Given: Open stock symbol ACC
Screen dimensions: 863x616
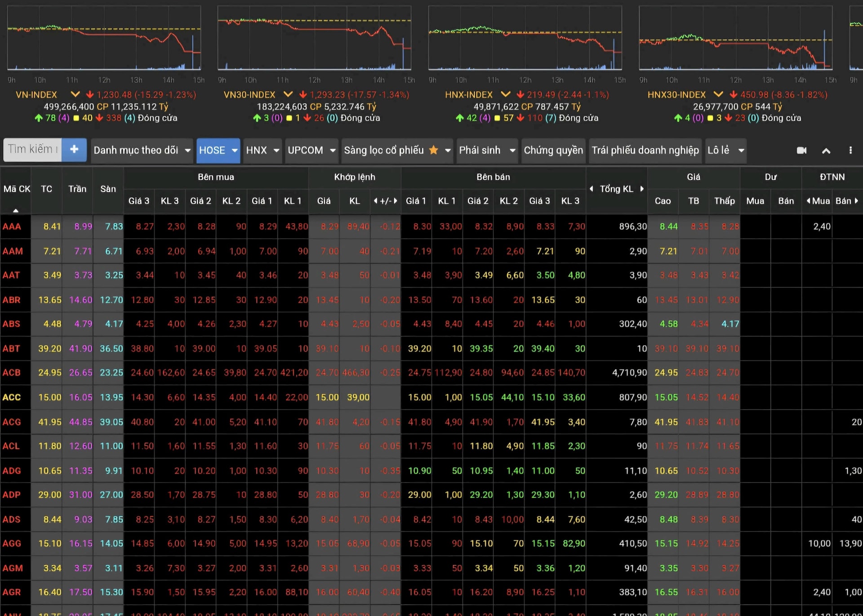Looking at the screenshot, I should pyautogui.click(x=12, y=397).
